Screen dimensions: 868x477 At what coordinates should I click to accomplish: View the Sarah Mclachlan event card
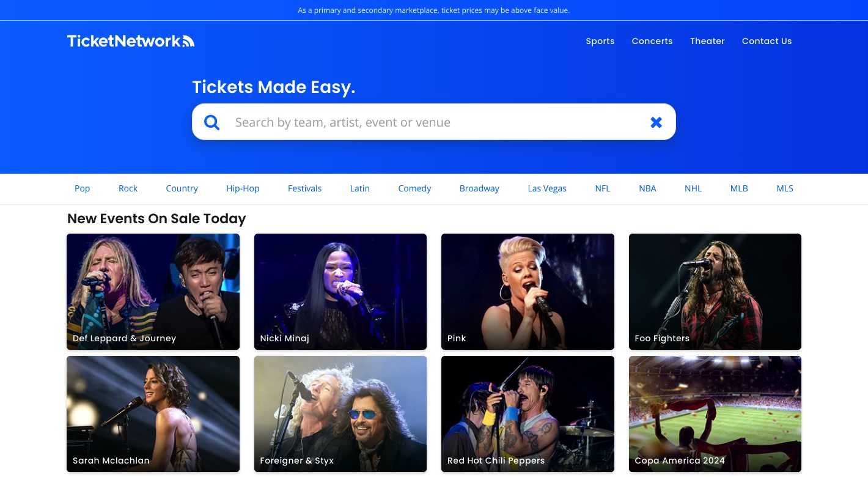pos(153,414)
